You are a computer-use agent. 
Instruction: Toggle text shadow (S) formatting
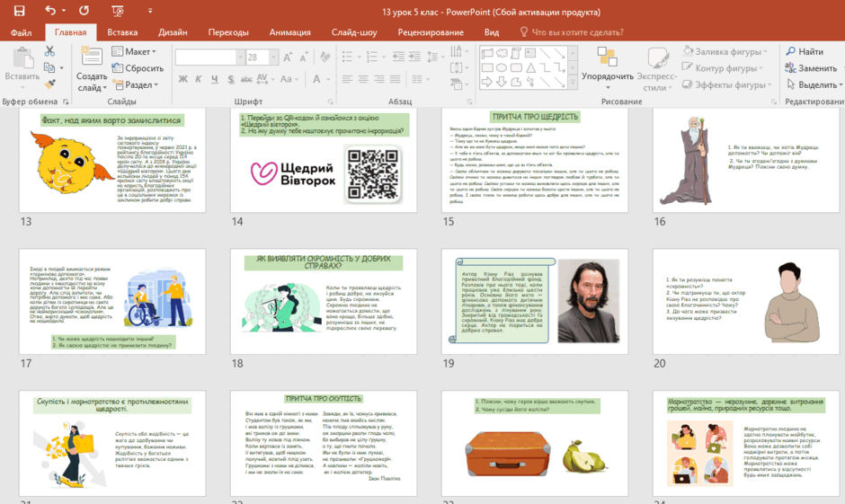coord(231,79)
